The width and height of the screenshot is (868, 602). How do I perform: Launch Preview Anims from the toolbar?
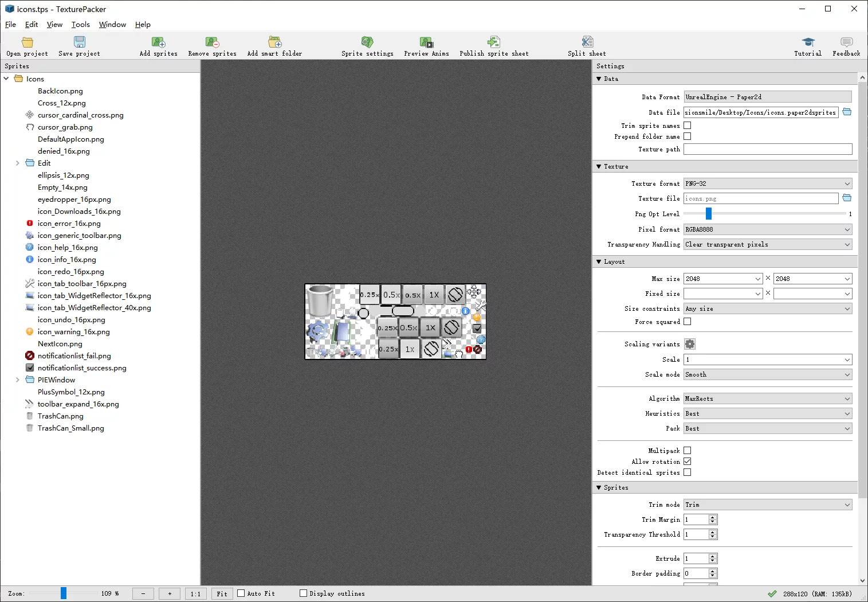pos(426,42)
